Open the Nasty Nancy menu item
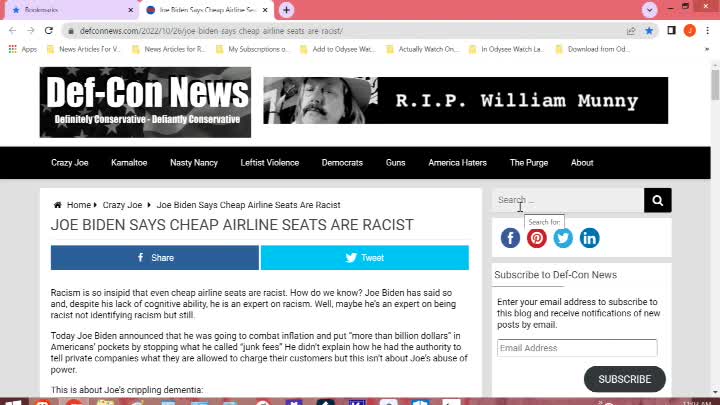 tap(194, 163)
